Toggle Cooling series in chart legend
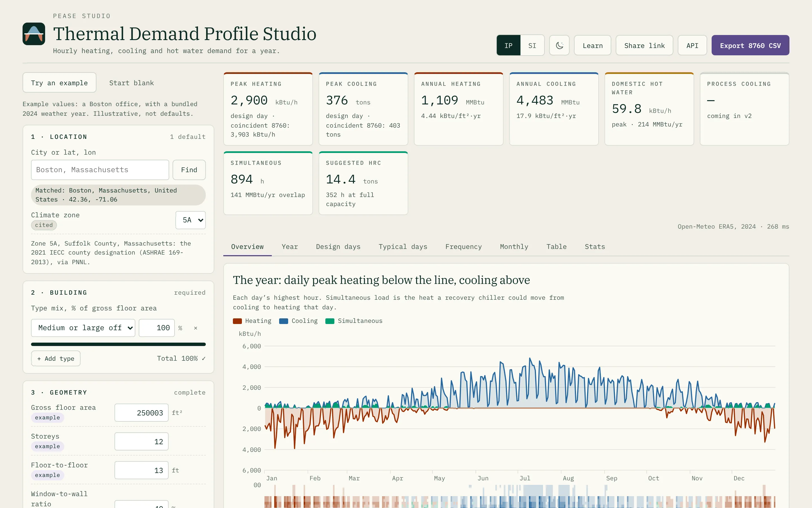This screenshot has width=812, height=508. [x=298, y=321]
